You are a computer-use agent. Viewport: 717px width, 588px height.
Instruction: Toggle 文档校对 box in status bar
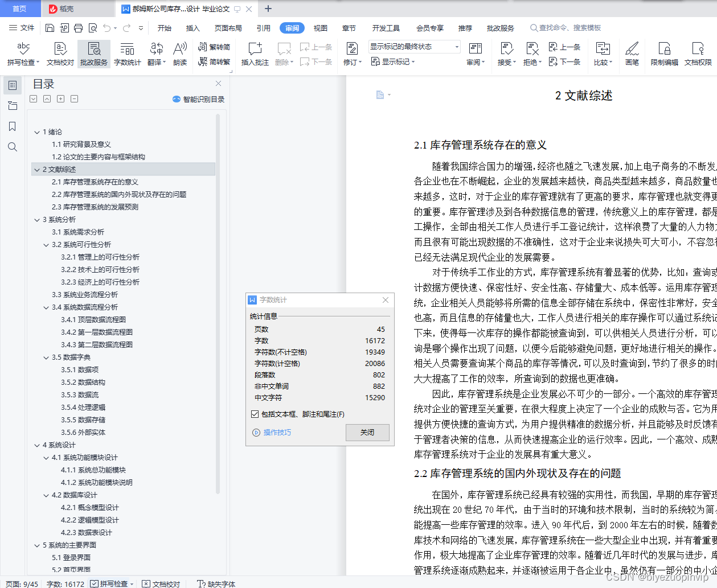[x=146, y=583]
